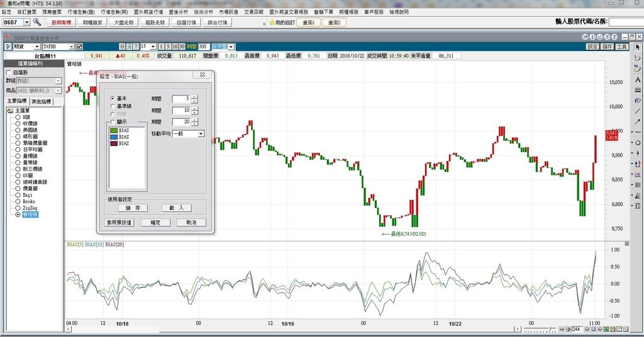This screenshot has height=337, width=644.
Task: Adjust the second 期間 value 10 with stepper
Action: pos(194,111)
